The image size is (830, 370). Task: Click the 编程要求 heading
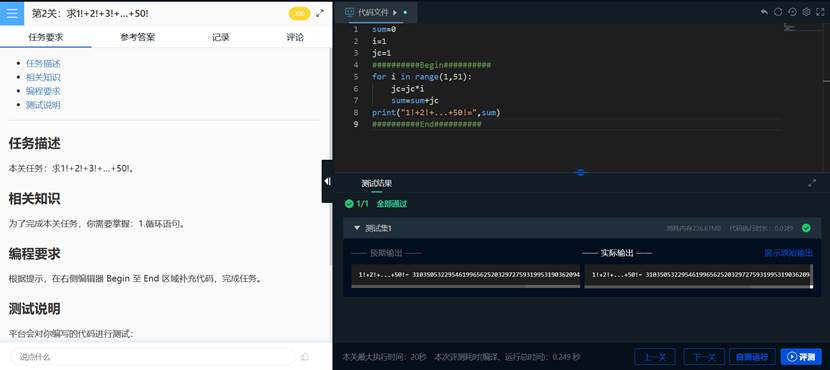point(34,254)
